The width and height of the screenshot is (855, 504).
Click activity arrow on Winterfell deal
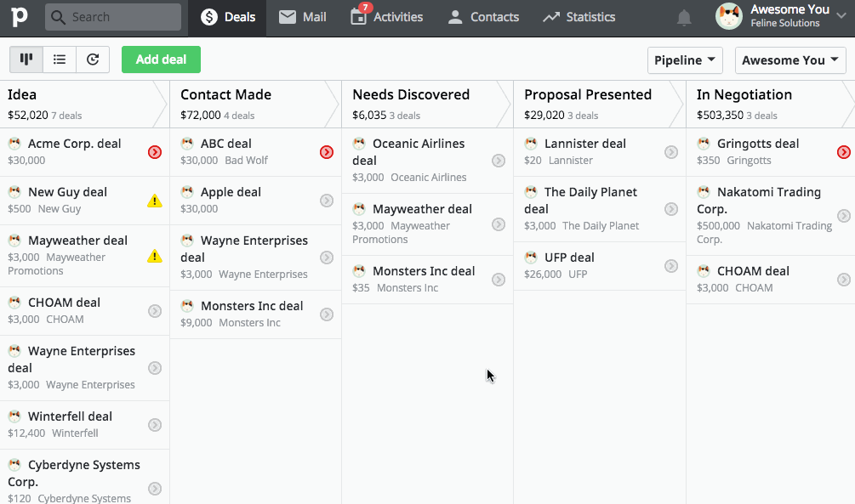155,425
